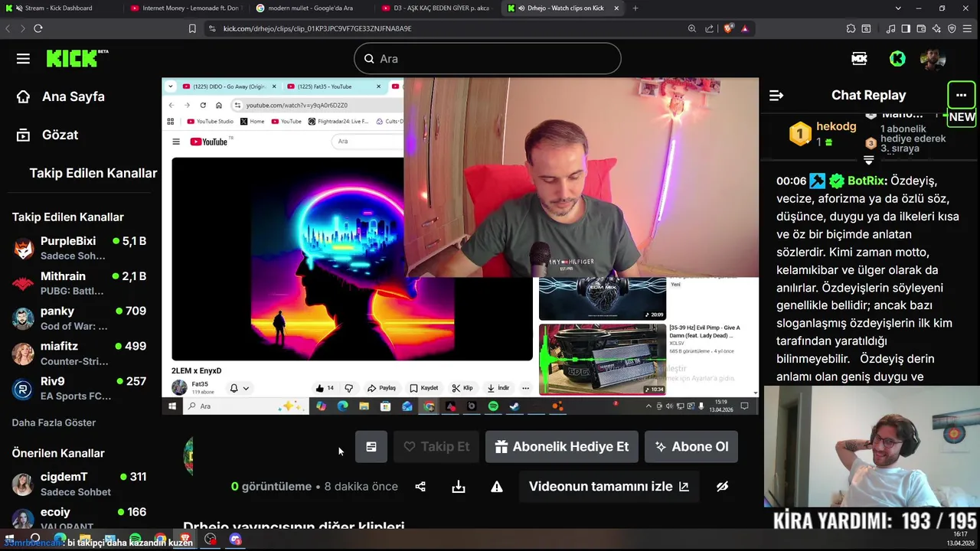Image resolution: width=980 pixels, height=551 pixels.
Task: Download the clip with the download icon
Action: 459,487
